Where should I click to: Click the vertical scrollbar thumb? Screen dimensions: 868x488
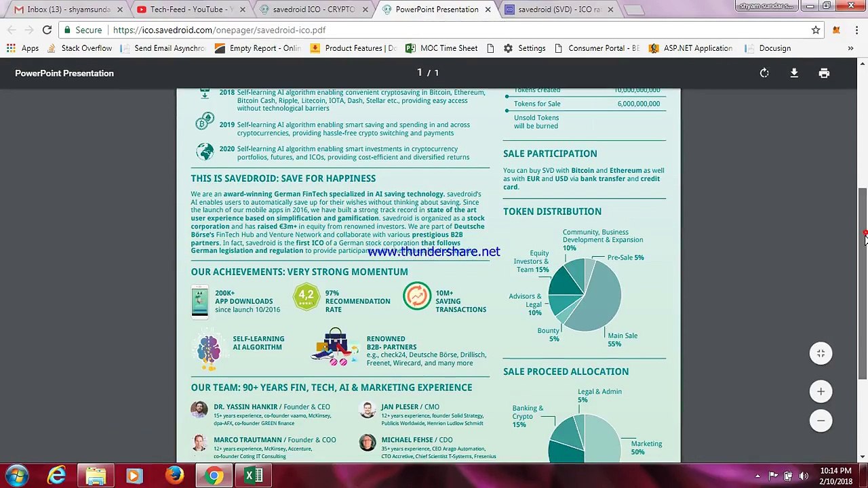tap(863, 283)
